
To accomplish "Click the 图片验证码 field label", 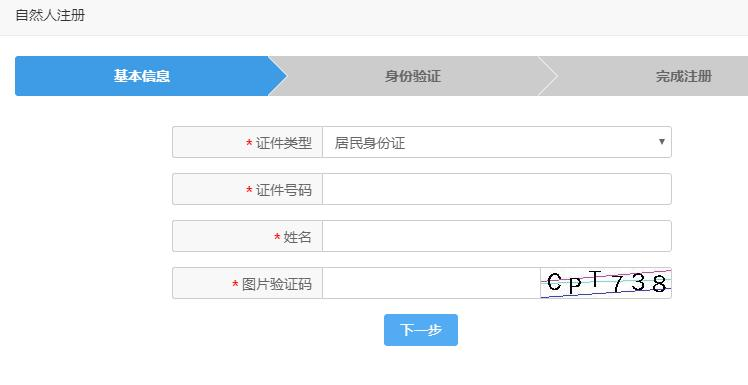I will pos(277,284).
